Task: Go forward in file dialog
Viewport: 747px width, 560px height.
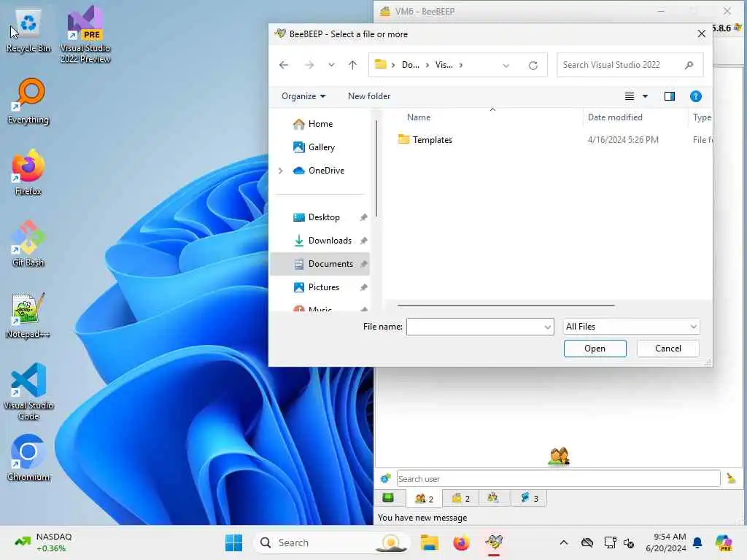Action: [x=309, y=65]
